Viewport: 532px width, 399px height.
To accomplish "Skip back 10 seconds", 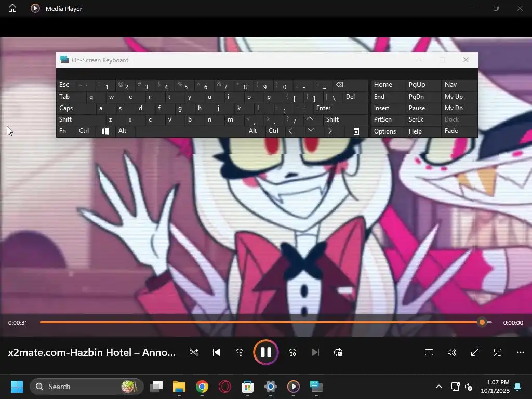I will coord(239,352).
